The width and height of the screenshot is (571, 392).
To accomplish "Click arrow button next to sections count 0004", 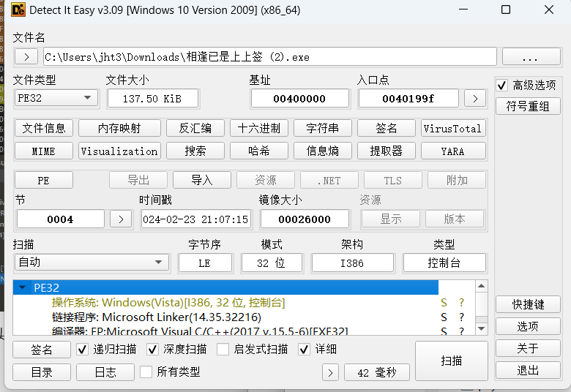I will tap(121, 219).
